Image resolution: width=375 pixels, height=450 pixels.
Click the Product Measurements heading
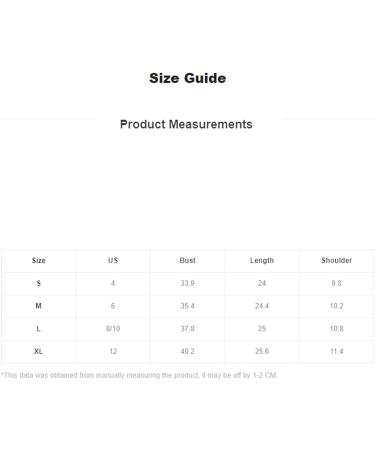[186, 124]
